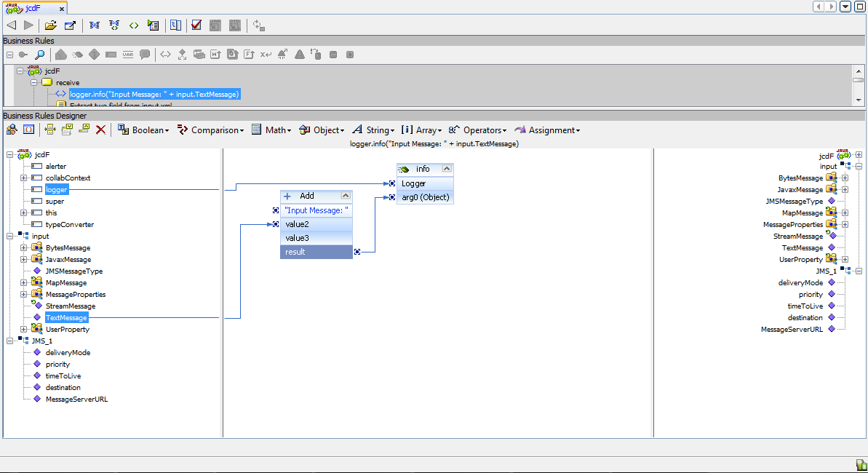868x473 pixels.
Task: Click the Logger input connector port
Action: point(392,183)
